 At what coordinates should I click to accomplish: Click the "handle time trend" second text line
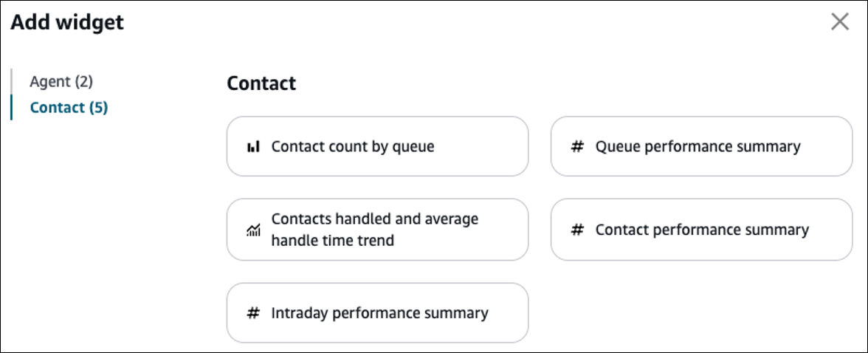(332, 240)
